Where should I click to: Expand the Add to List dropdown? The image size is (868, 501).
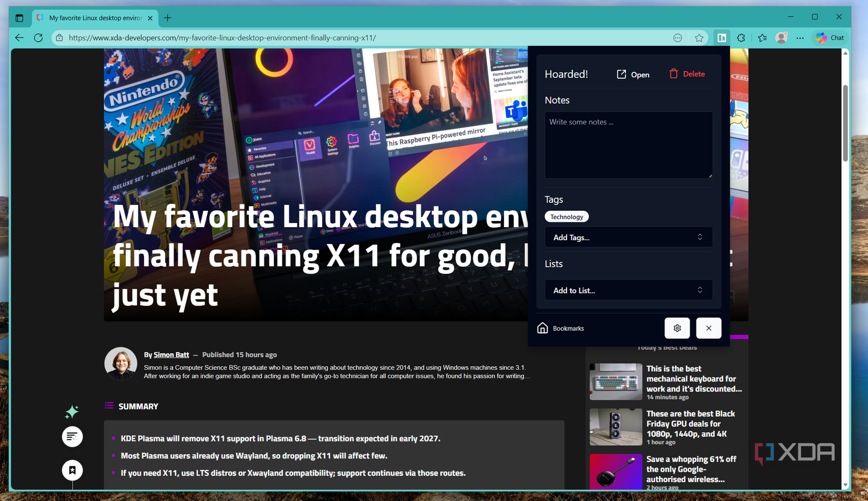[x=628, y=290]
